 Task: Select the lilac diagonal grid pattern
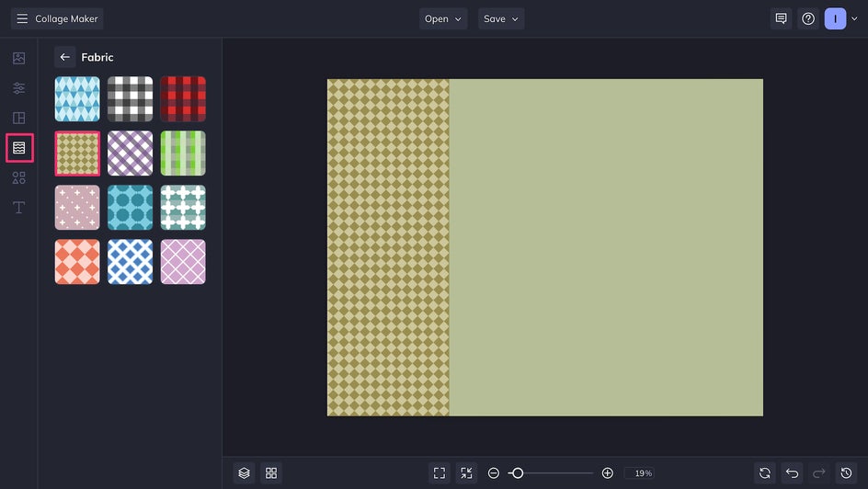click(x=183, y=262)
